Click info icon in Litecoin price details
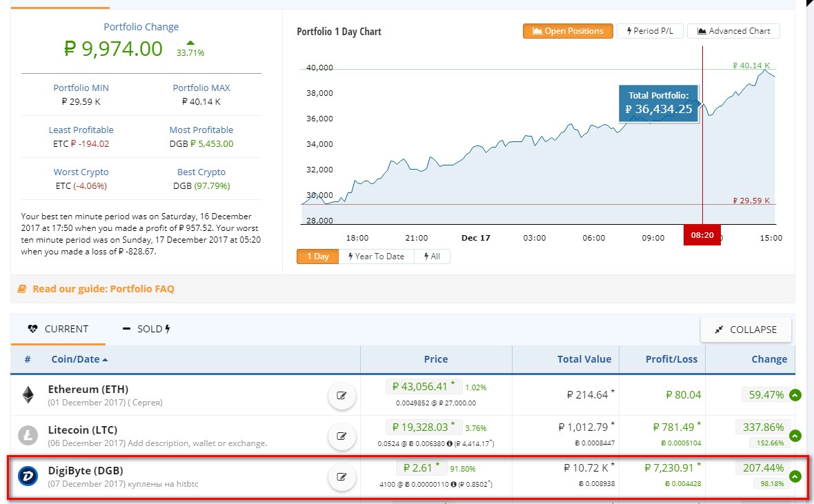814x504 pixels. 450,444
